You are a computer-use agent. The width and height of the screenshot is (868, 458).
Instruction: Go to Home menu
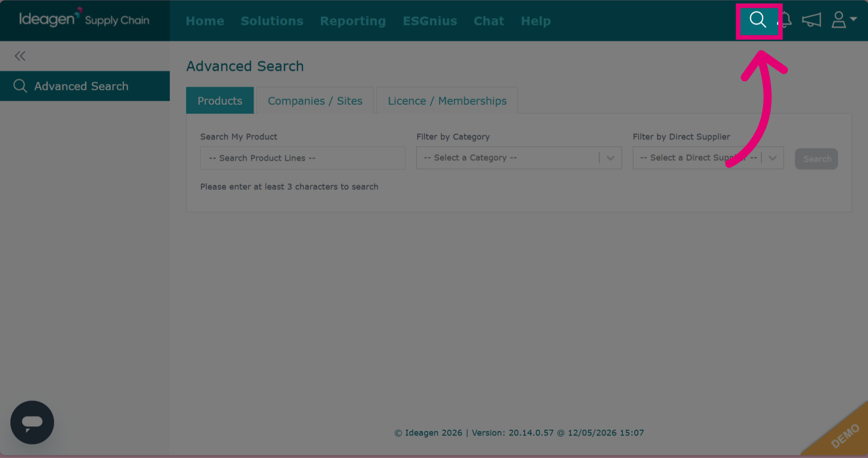click(x=205, y=21)
